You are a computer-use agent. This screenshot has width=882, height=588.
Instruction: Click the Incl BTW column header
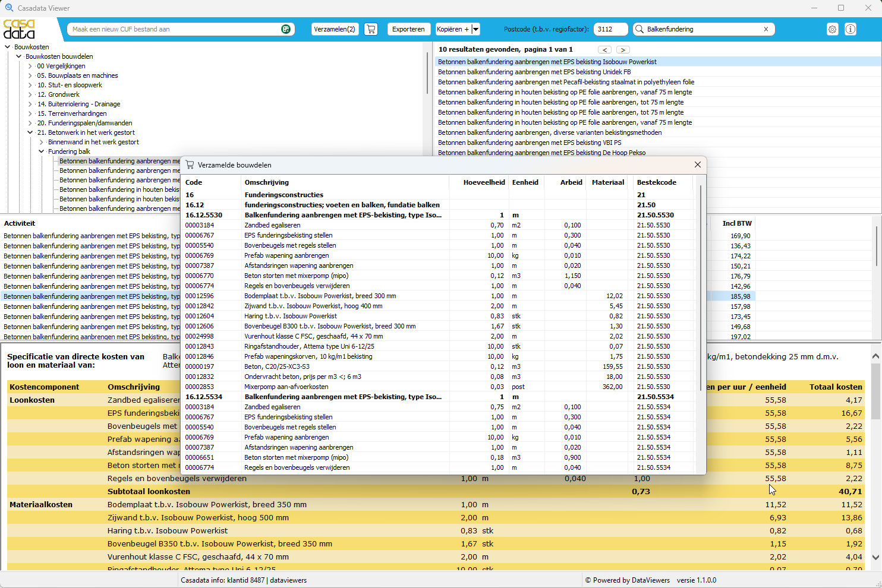[x=737, y=223]
